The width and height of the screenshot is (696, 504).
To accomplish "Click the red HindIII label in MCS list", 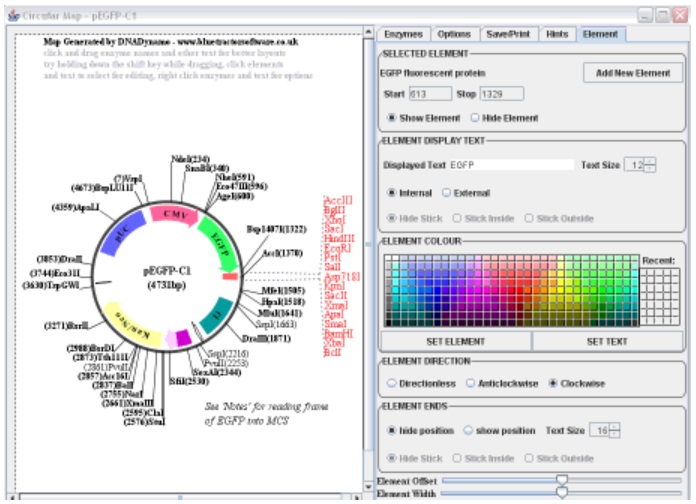I will (x=339, y=238).
